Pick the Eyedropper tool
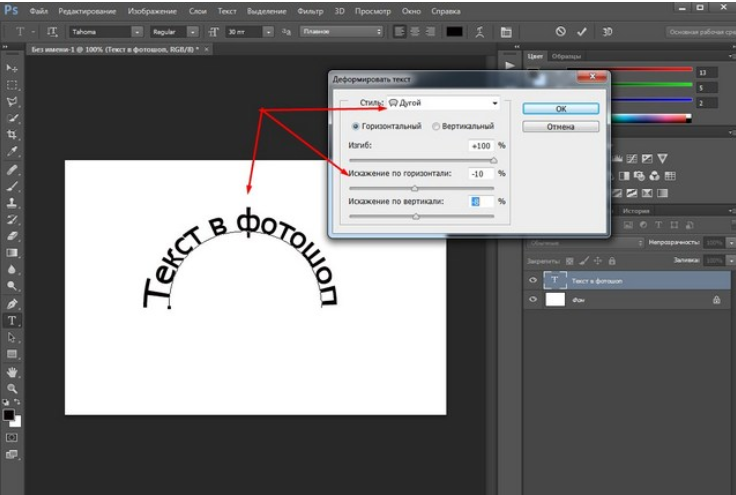Image resolution: width=736 pixels, height=495 pixels. pos(13,151)
